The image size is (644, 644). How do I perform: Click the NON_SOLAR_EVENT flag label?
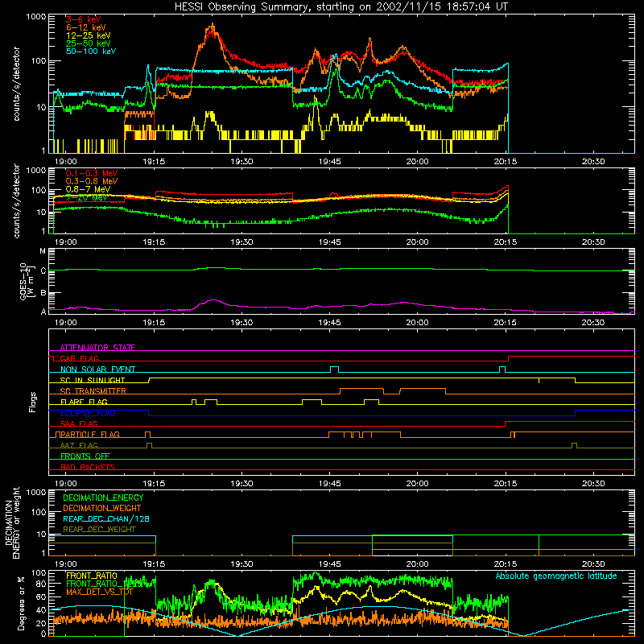tap(97, 369)
